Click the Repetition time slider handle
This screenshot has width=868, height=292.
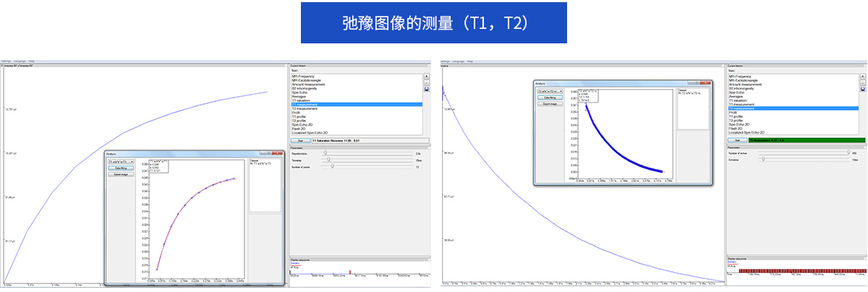325,153
